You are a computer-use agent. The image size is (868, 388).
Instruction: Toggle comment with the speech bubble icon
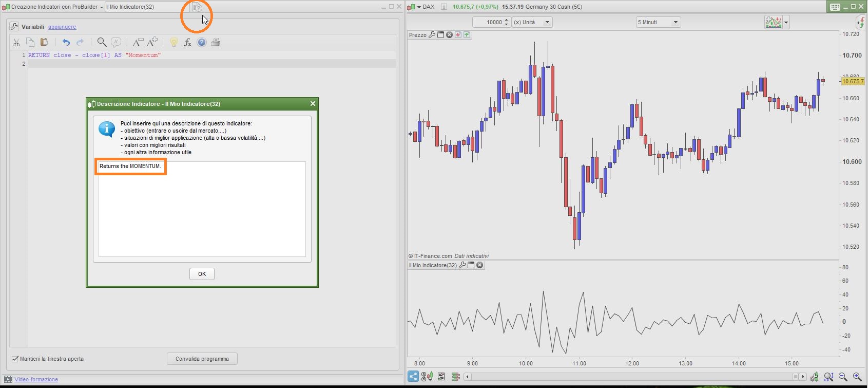[117, 42]
